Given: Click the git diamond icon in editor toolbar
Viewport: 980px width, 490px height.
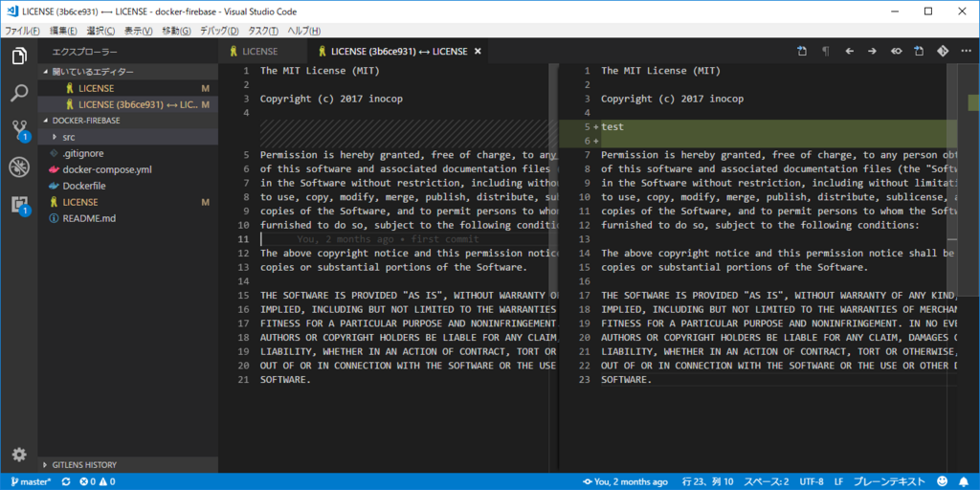Looking at the screenshot, I should click(x=942, y=52).
